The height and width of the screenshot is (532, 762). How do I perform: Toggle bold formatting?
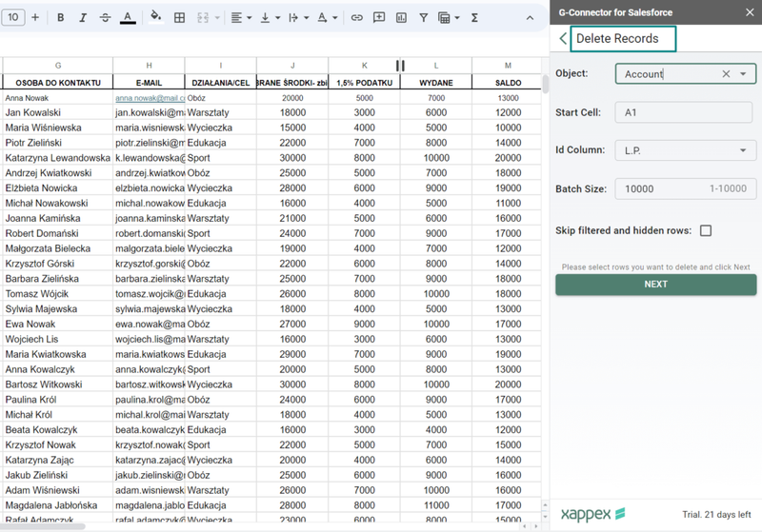coord(60,17)
